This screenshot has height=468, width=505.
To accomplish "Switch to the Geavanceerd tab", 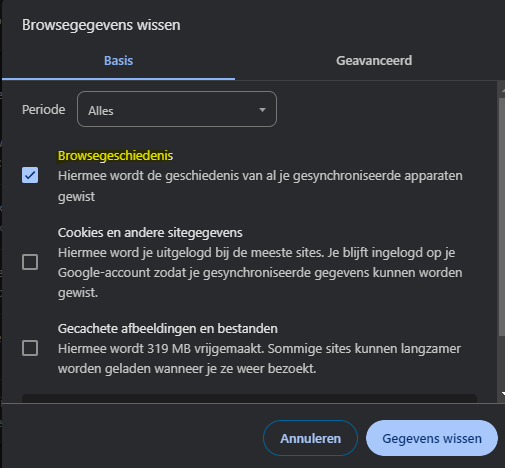I will (374, 61).
